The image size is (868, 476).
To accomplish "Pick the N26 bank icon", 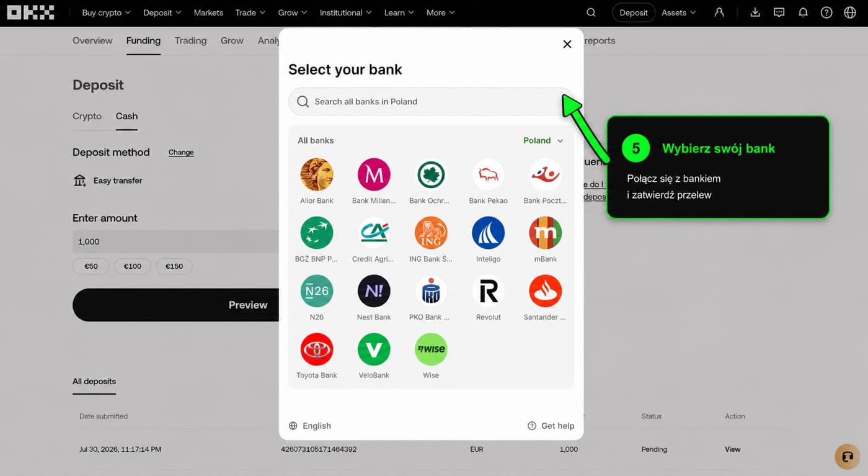I will point(317,291).
